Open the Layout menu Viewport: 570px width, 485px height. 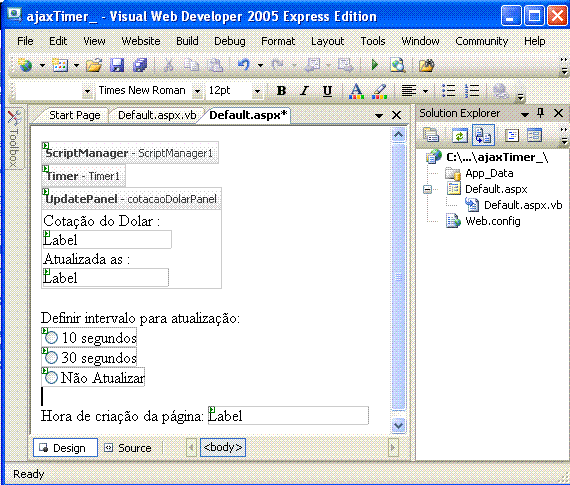point(327,41)
